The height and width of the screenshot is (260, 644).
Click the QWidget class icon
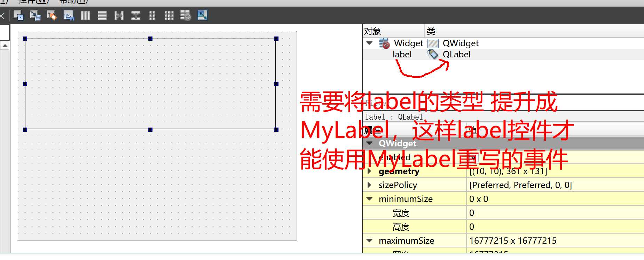pyautogui.click(x=433, y=43)
